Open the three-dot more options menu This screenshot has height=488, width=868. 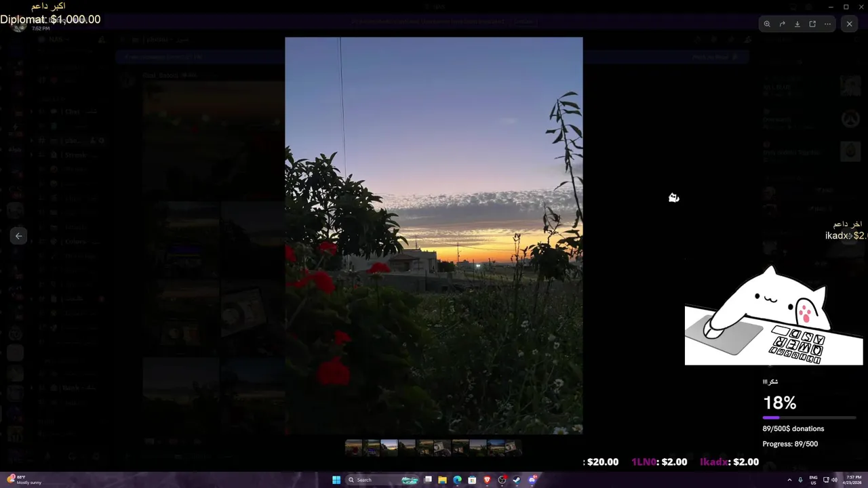[x=827, y=24]
